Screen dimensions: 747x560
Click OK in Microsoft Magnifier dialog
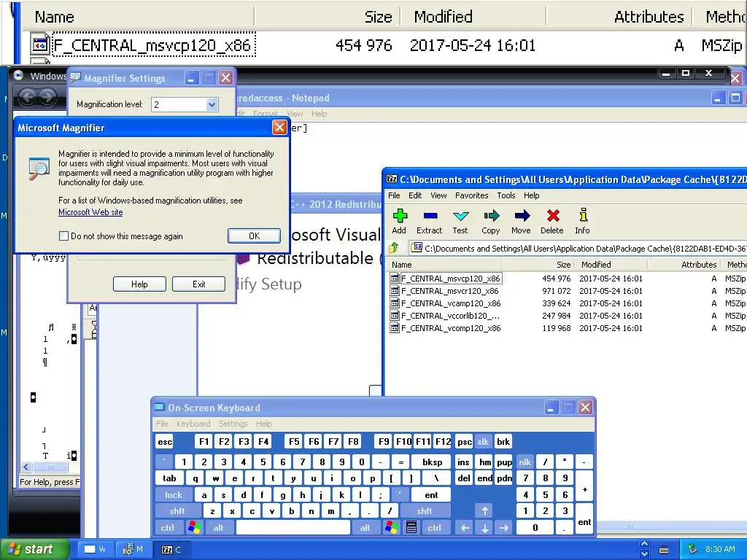coord(254,236)
